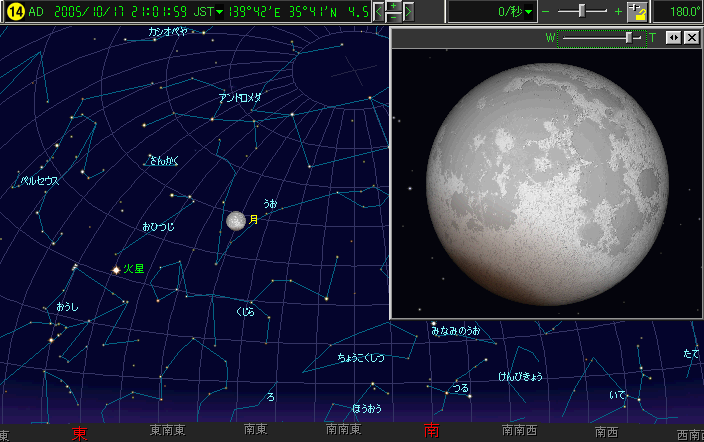Image resolution: width=704 pixels, height=442 pixels.
Task: Click the AD era indicator
Action: click(x=37, y=12)
